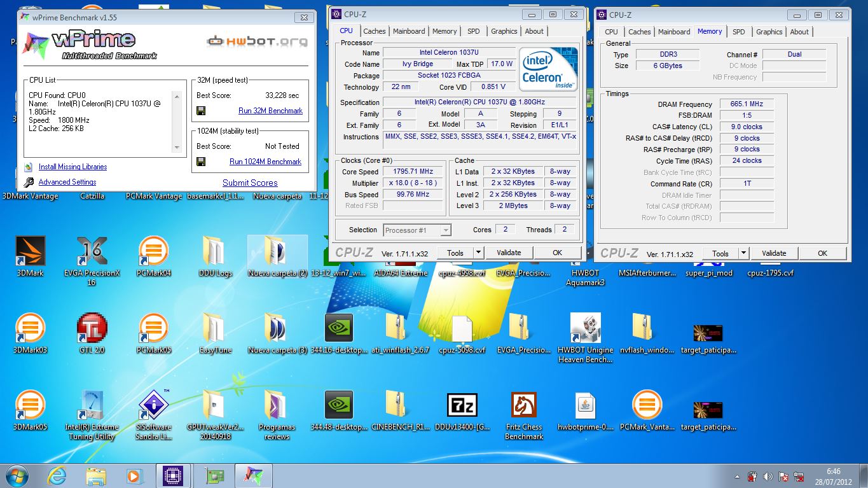Switch to CPU-Z taskbar item

tap(174, 475)
